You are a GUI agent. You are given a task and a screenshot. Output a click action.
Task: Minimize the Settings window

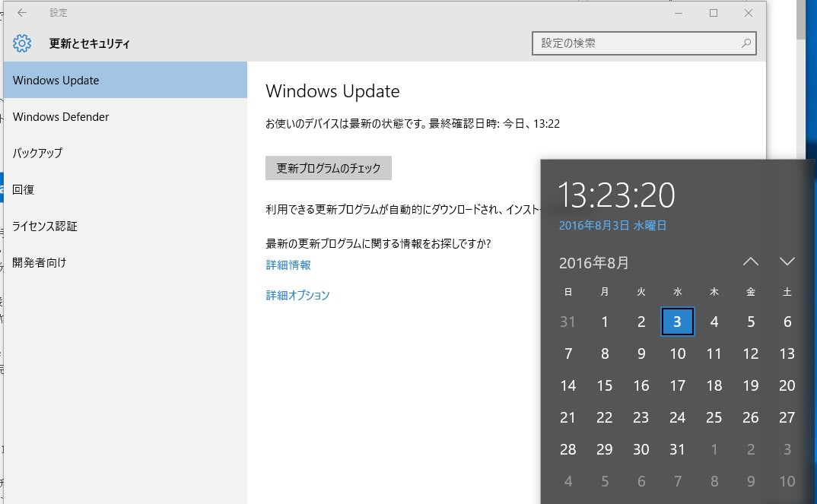tap(679, 13)
